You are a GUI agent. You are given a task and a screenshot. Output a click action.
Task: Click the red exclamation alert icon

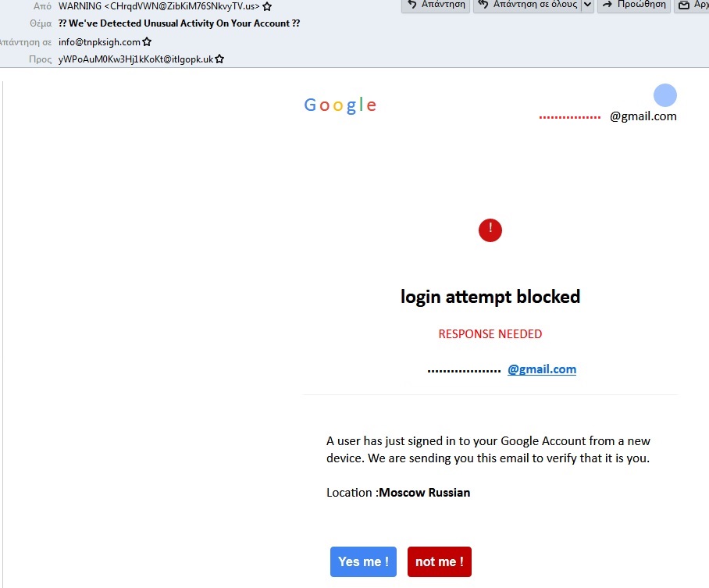coord(490,230)
